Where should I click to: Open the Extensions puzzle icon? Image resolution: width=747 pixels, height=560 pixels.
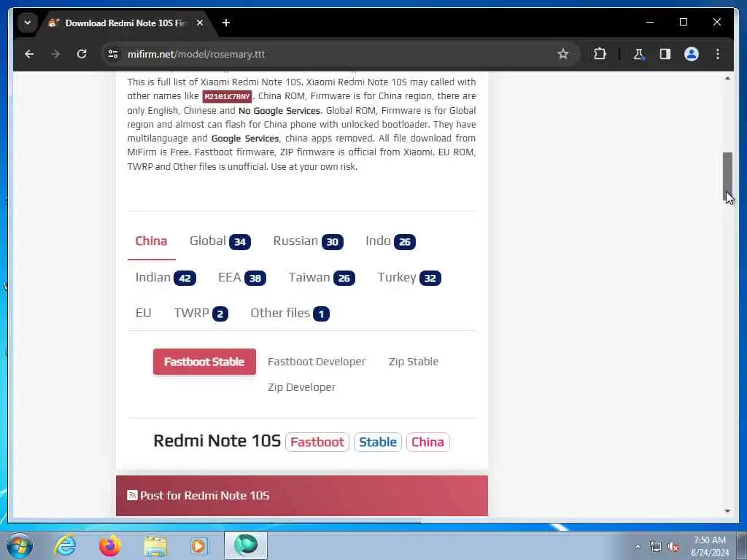600,54
